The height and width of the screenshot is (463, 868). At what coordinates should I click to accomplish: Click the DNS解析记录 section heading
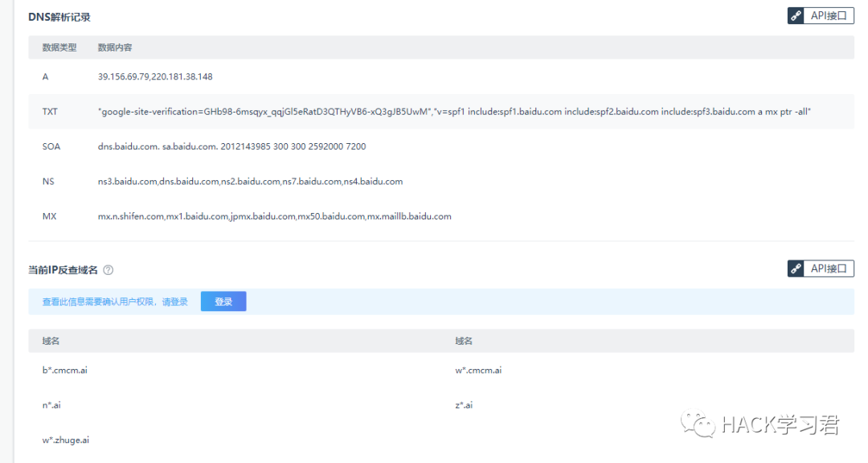pos(59,17)
